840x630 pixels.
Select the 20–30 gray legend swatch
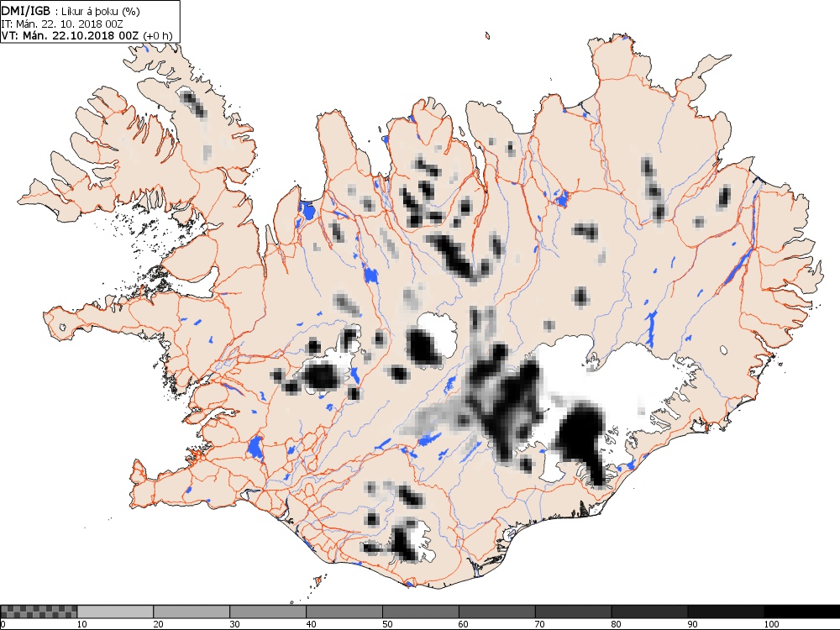(192, 612)
